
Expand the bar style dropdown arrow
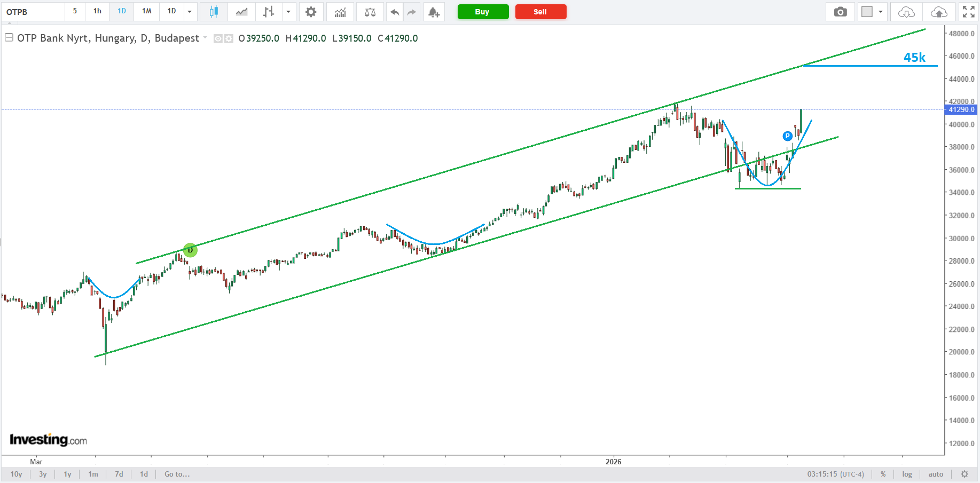coord(288,12)
